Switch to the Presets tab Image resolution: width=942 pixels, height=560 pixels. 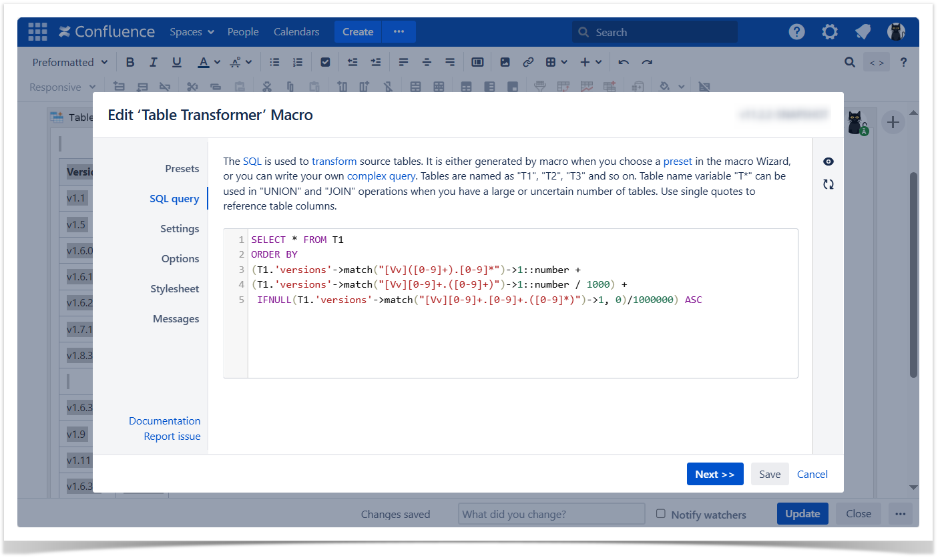pos(182,168)
